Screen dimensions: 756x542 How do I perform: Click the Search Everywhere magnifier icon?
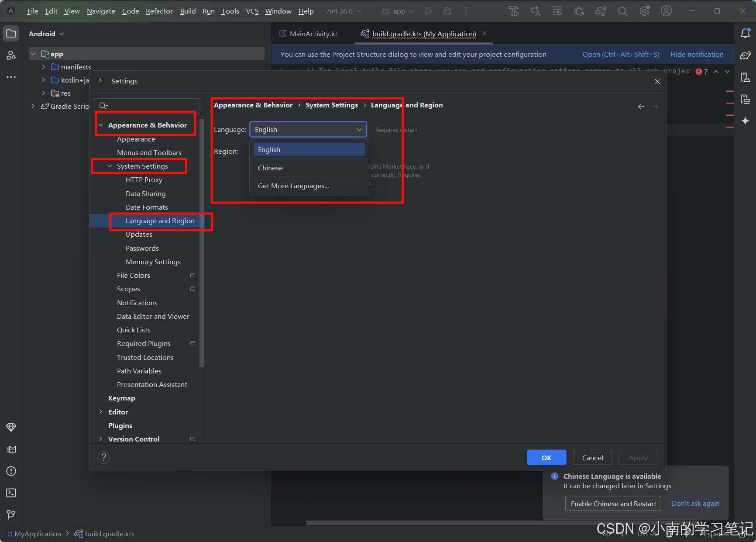pyautogui.click(x=622, y=11)
